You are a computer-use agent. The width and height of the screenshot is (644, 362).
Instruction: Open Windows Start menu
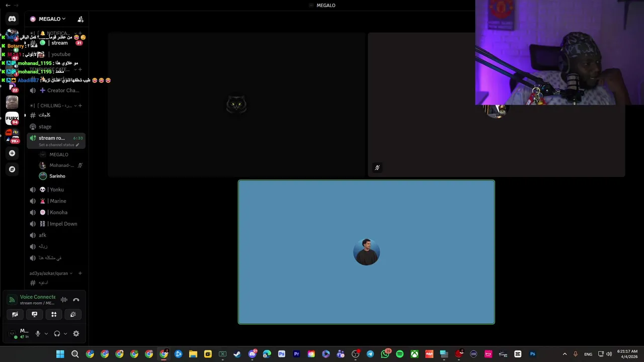(60, 354)
